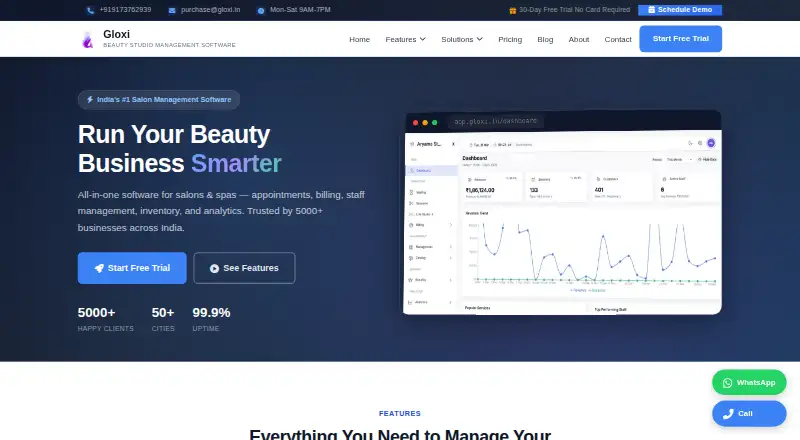Click rocket icon on Start Free Trial
The image size is (800, 440).
click(99, 268)
